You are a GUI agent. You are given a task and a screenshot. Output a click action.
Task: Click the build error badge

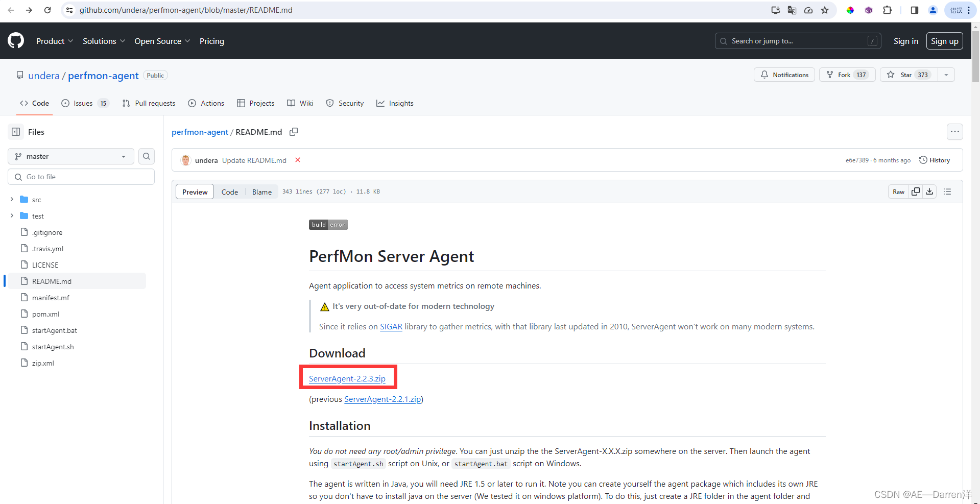328,225
